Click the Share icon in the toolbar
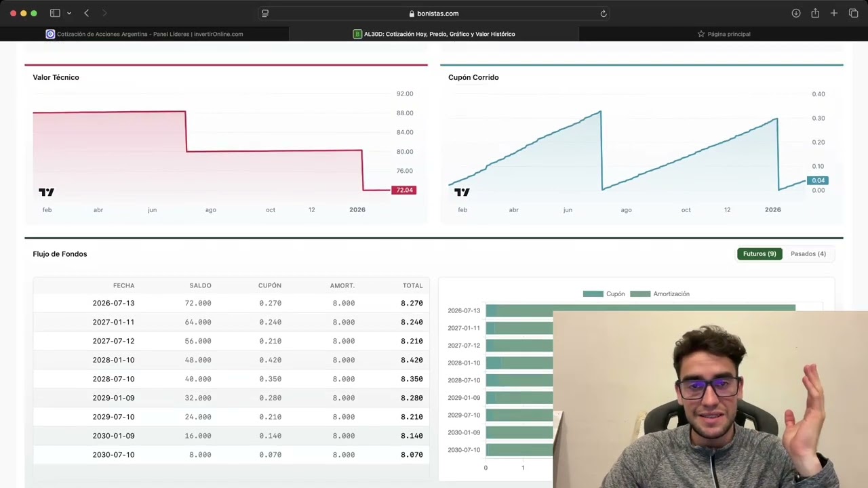Screen dimensions: 868x488 coord(815,13)
